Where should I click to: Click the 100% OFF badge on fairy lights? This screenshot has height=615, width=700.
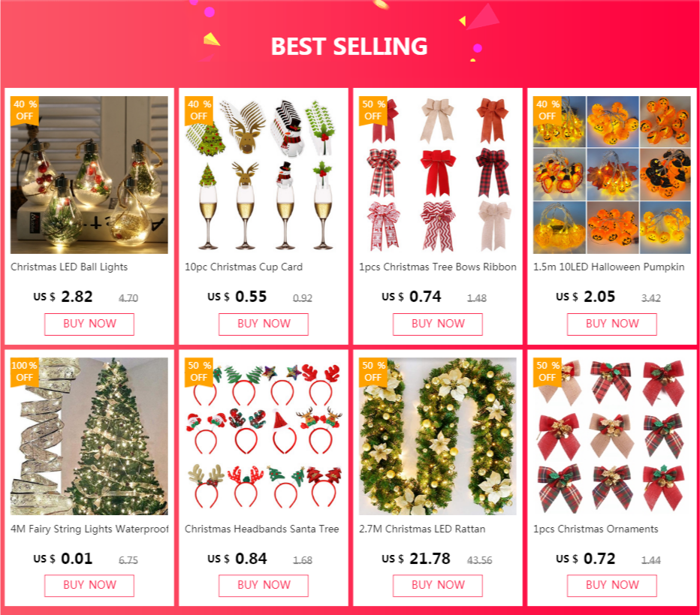click(24, 372)
